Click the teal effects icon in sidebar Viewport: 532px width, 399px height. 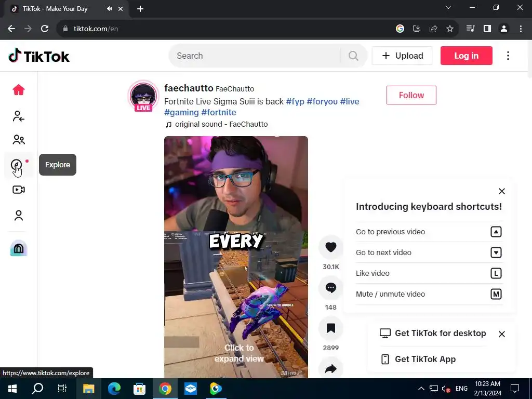pyautogui.click(x=19, y=248)
